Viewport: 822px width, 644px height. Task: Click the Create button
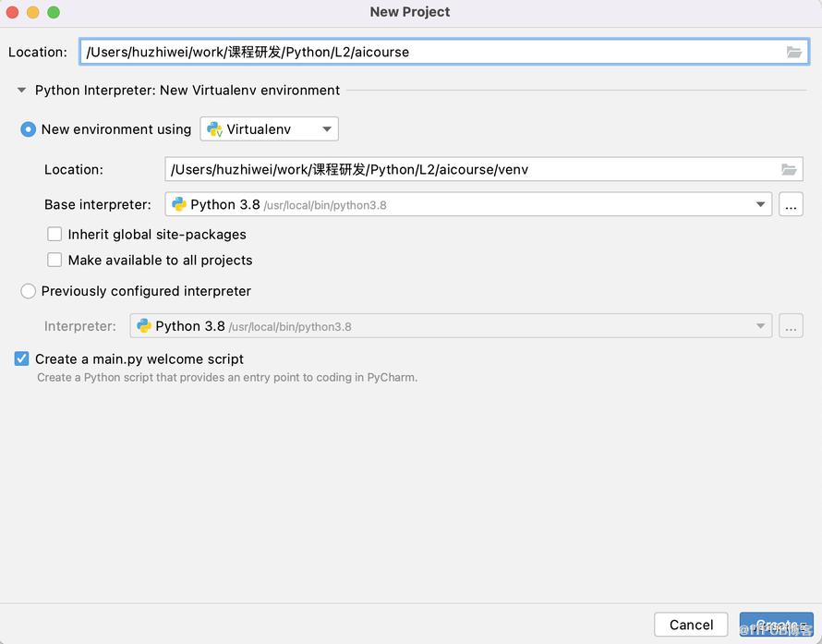pyautogui.click(x=777, y=625)
